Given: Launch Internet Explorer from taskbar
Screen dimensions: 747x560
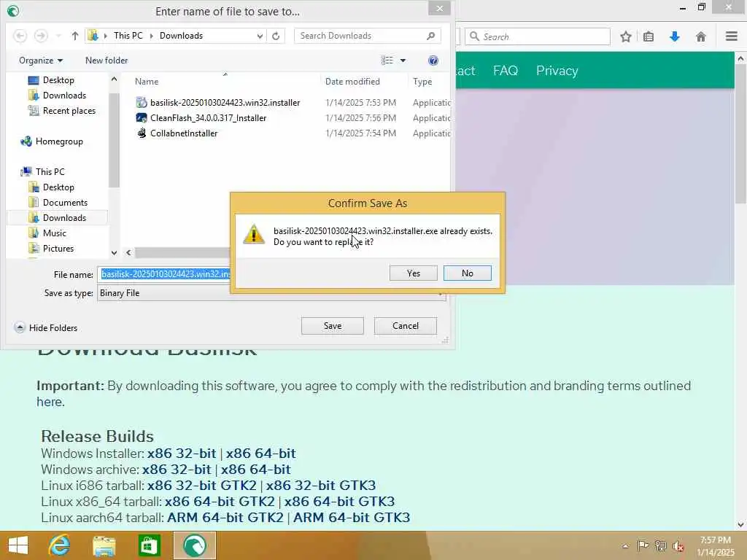Looking at the screenshot, I should point(60,545).
